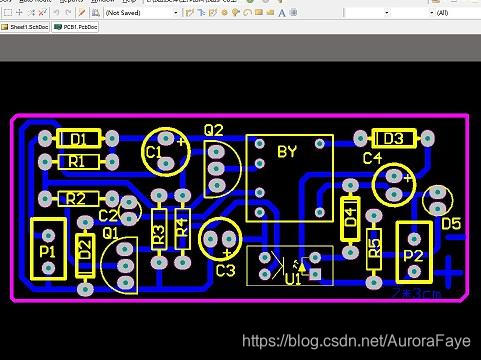Select the place via tool
This screenshot has width=481, height=360.
click(236, 13)
